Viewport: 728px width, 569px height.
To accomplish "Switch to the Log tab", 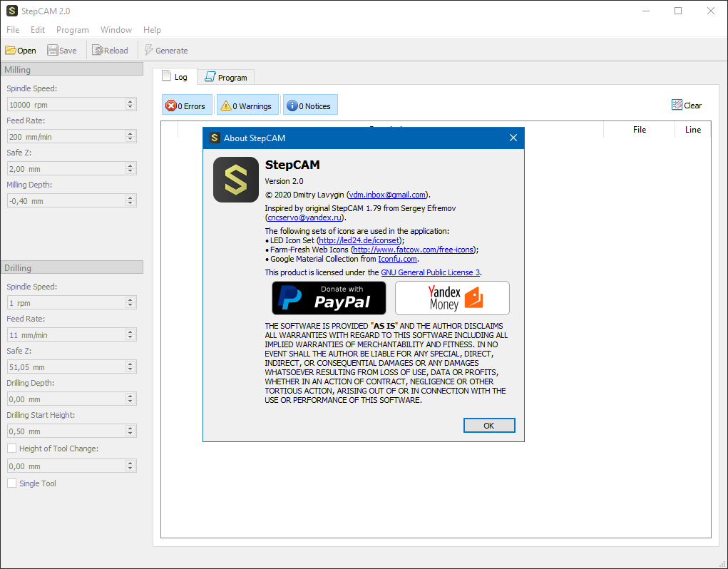I will click(x=175, y=76).
